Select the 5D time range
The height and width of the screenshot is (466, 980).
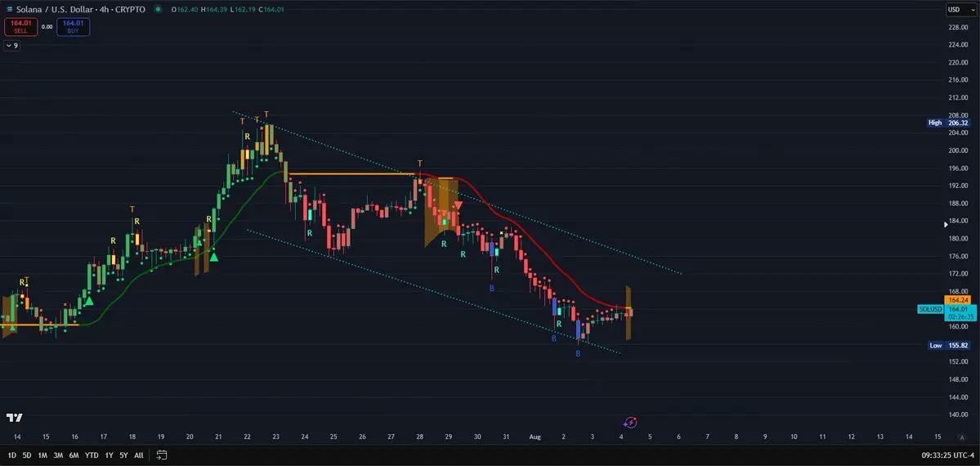pos(27,455)
